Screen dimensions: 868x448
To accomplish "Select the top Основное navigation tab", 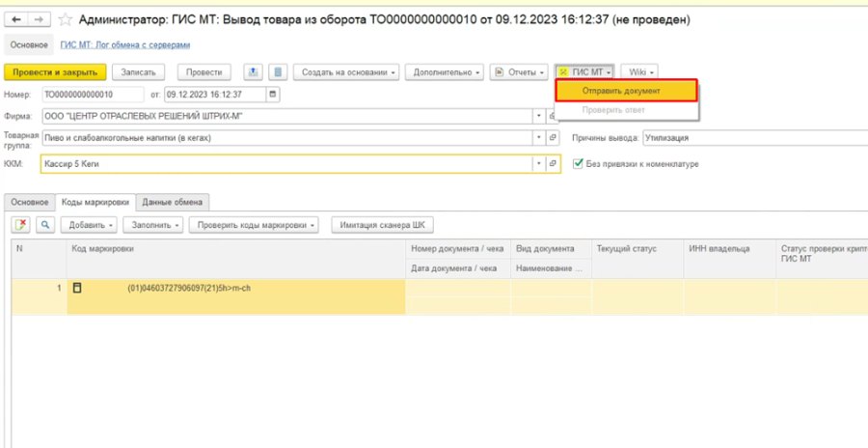I will click(x=29, y=45).
